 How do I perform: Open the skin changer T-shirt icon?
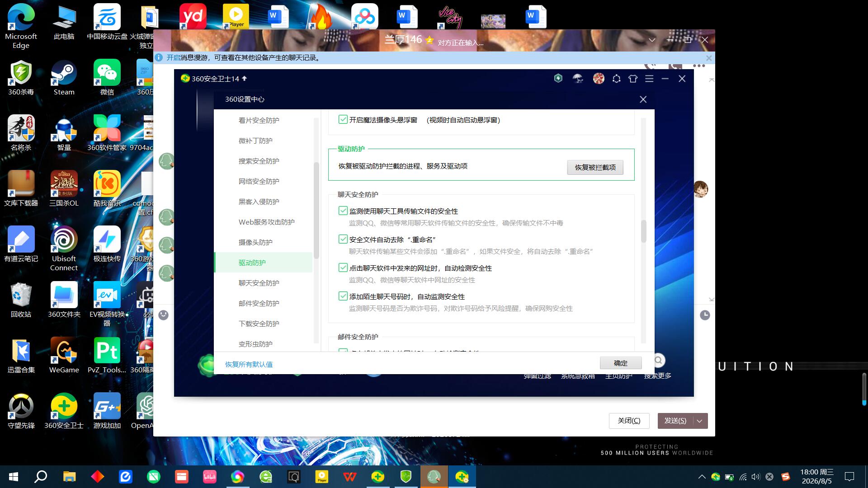point(633,79)
